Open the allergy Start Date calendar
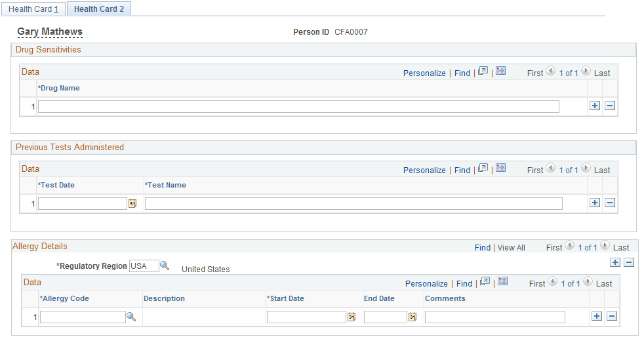Screen dimensions: 644x339 (x=351, y=317)
